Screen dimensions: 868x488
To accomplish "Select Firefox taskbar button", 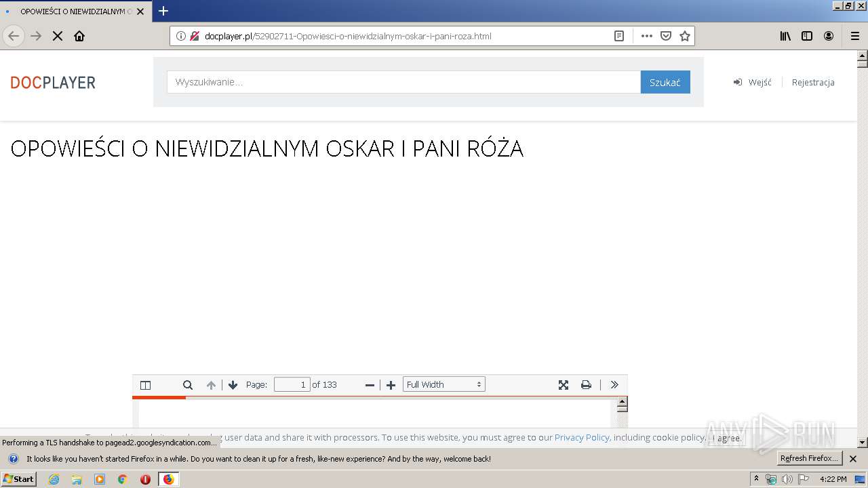I will point(168,479).
